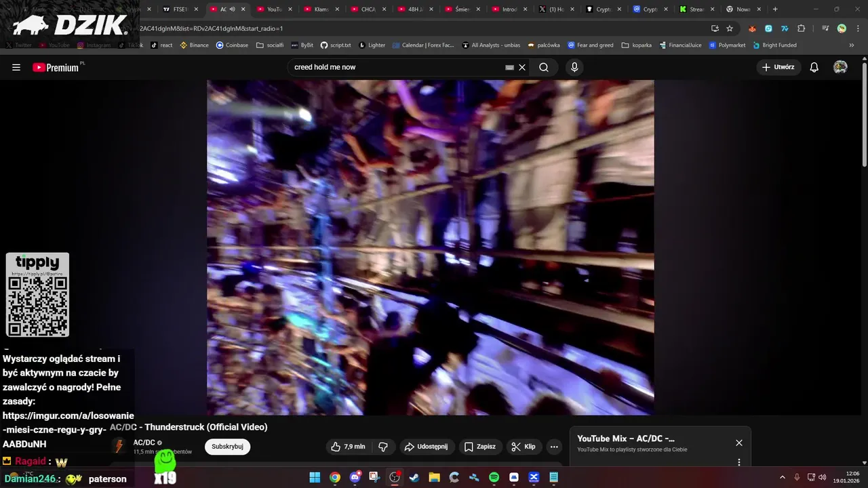Click the Utwórz create button
868x488 pixels.
778,67
